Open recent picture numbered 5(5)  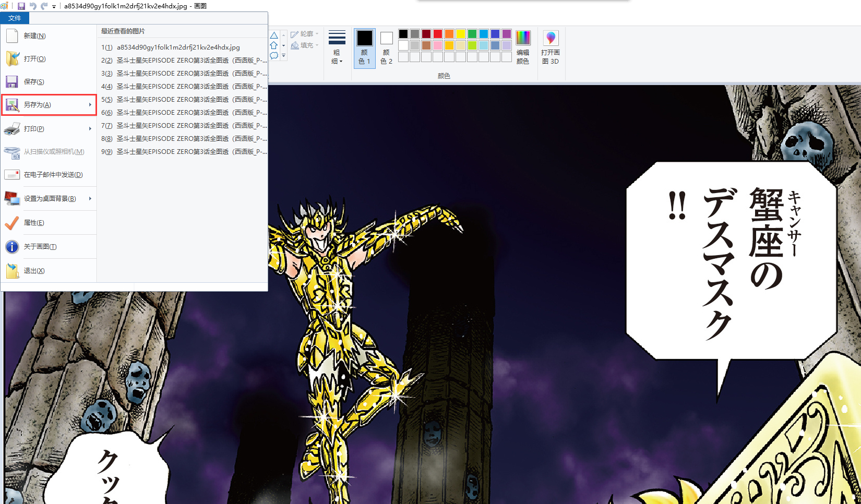pyautogui.click(x=183, y=100)
